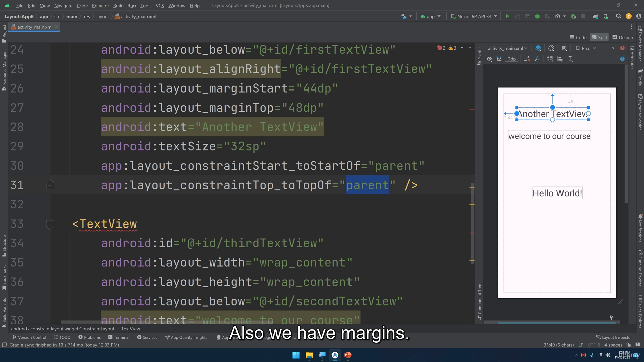Select the activity_main.xml editor tab

(x=35, y=27)
